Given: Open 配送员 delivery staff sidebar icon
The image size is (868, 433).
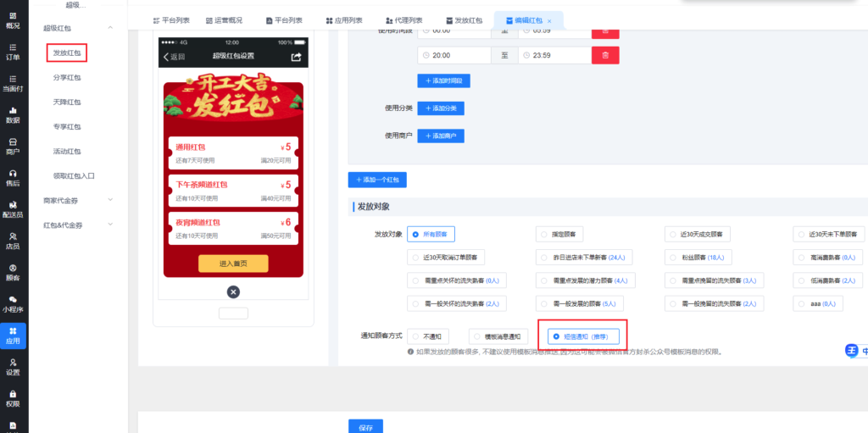Looking at the screenshot, I should [x=13, y=208].
